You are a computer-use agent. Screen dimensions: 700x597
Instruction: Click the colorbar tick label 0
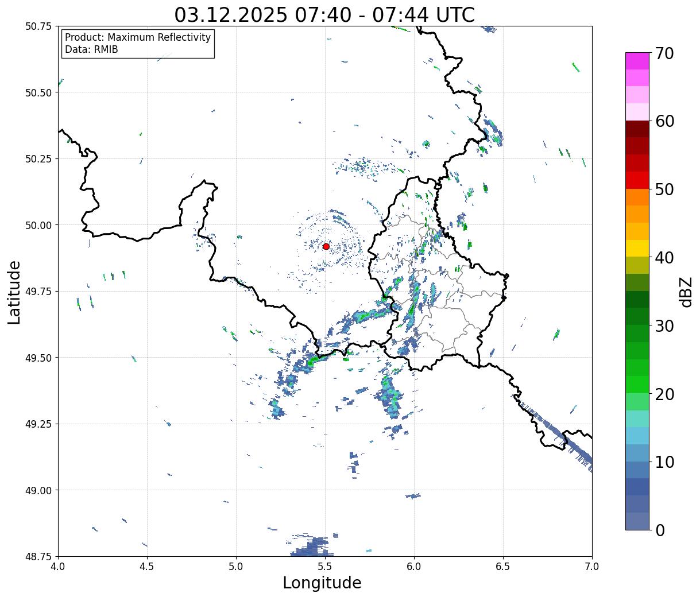pos(659,530)
